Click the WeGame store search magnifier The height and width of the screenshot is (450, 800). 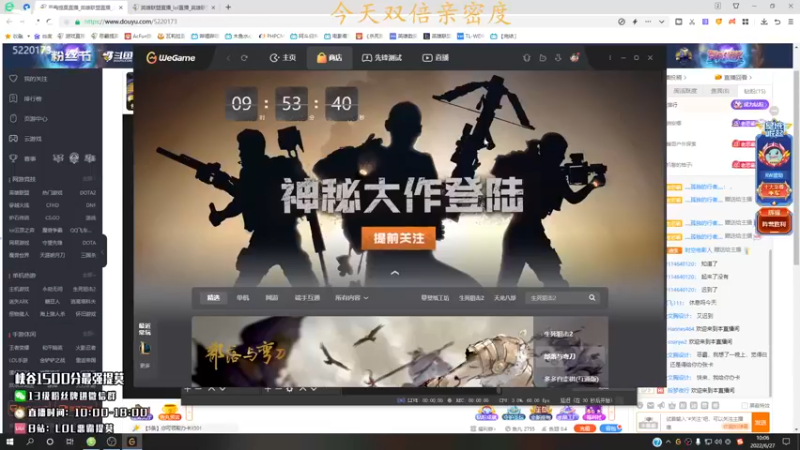click(592, 297)
